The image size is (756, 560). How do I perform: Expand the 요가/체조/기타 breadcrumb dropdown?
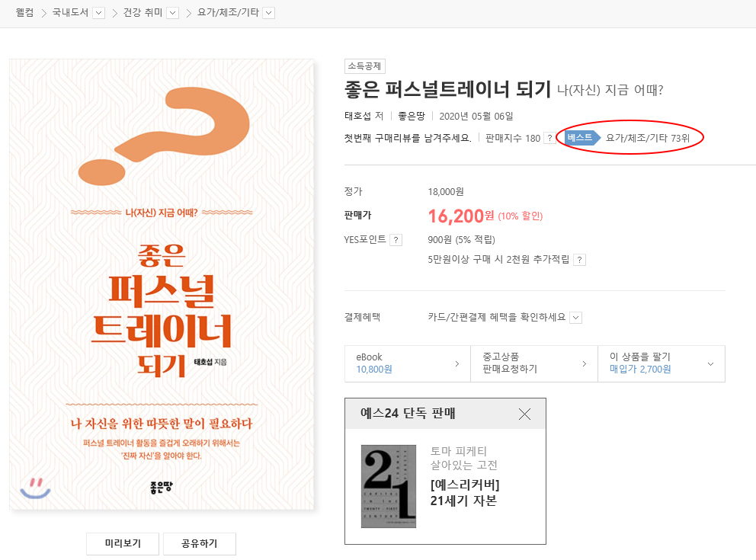pyautogui.click(x=269, y=13)
